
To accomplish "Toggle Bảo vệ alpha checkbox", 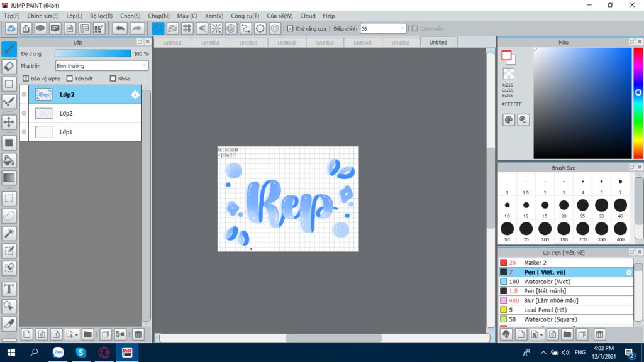I will pos(25,79).
